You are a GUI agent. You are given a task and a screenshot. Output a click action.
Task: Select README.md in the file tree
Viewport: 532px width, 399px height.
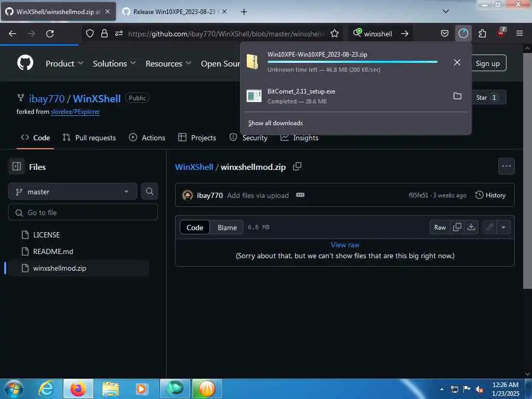coord(53,251)
